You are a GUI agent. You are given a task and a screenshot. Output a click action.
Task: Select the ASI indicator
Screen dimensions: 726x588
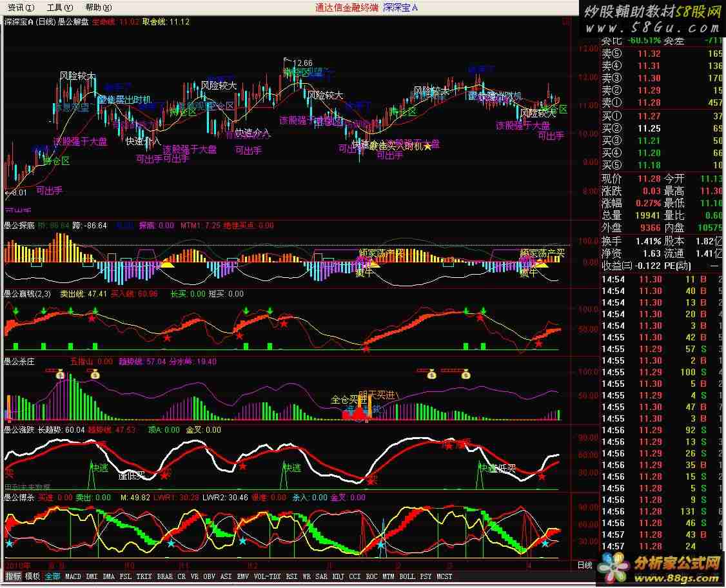point(226,576)
